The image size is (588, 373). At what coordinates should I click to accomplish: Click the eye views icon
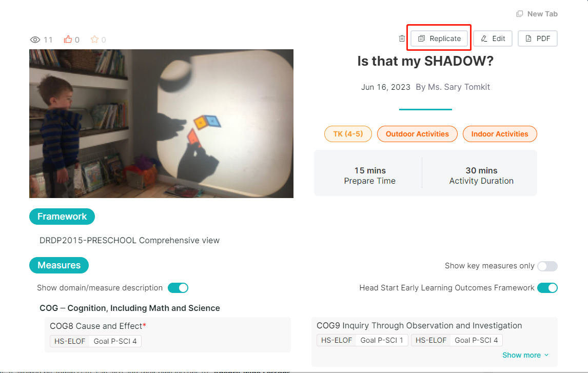coord(35,40)
